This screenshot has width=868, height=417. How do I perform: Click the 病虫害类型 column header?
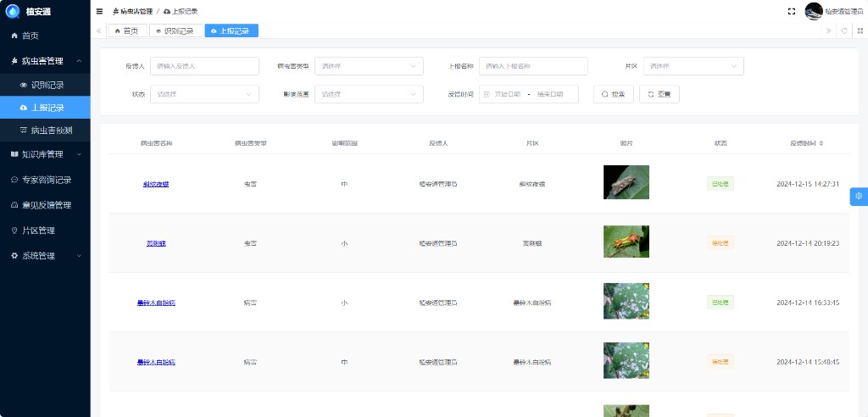(250, 143)
